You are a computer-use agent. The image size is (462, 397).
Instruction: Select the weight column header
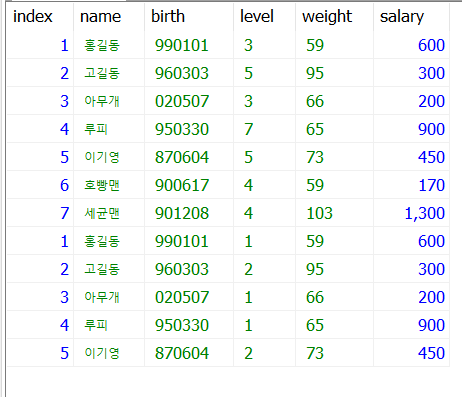click(334, 16)
